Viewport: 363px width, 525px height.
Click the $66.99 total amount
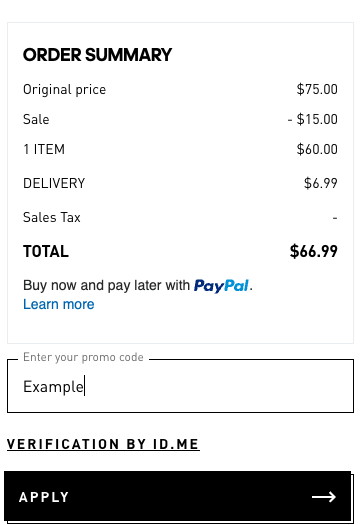click(x=314, y=251)
